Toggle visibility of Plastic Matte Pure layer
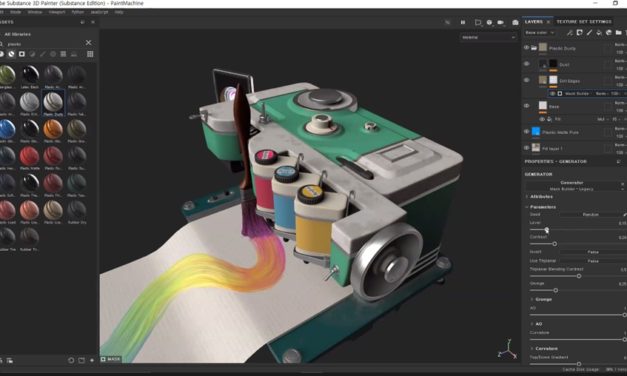The height and width of the screenshot is (376, 627). click(527, 132)
